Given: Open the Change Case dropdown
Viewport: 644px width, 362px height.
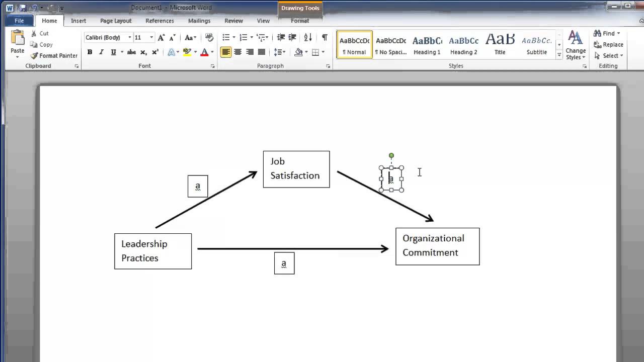Looking at the screenshot, I should pyautogui.click(x=190, y=38).
